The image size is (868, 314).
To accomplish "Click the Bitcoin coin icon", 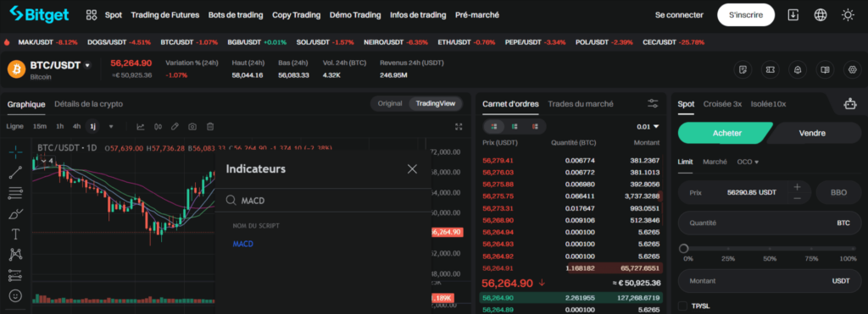I will (17, 69).
